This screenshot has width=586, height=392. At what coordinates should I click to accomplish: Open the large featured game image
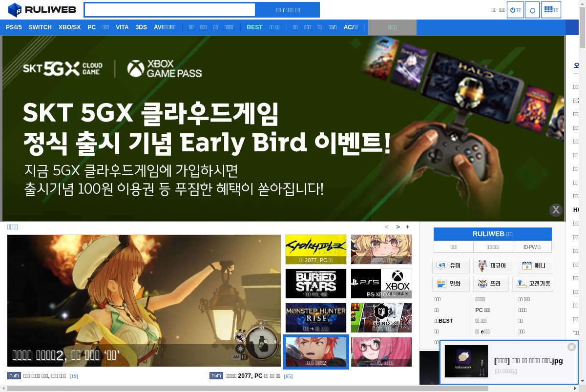tap(144, 301)
